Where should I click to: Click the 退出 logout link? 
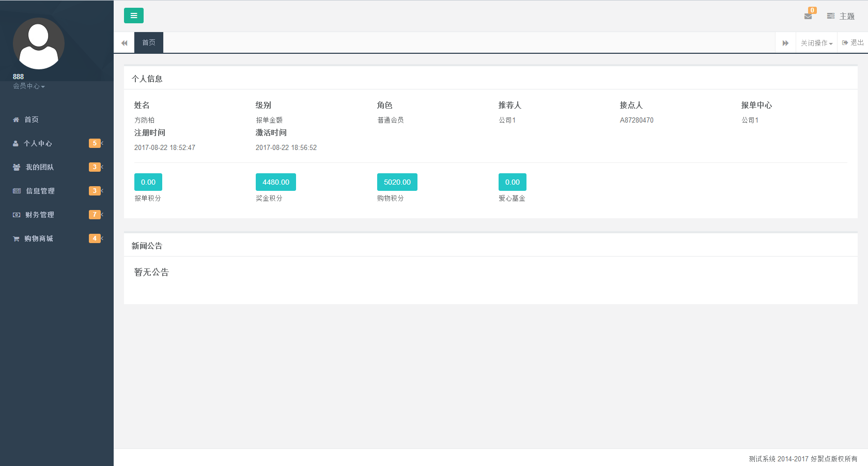[x=853, y=42]
